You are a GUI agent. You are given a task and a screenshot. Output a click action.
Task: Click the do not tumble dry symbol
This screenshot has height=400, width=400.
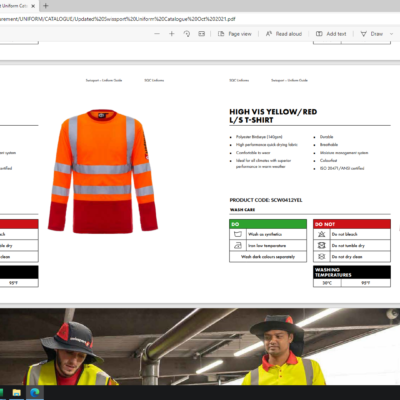point(321,245)
